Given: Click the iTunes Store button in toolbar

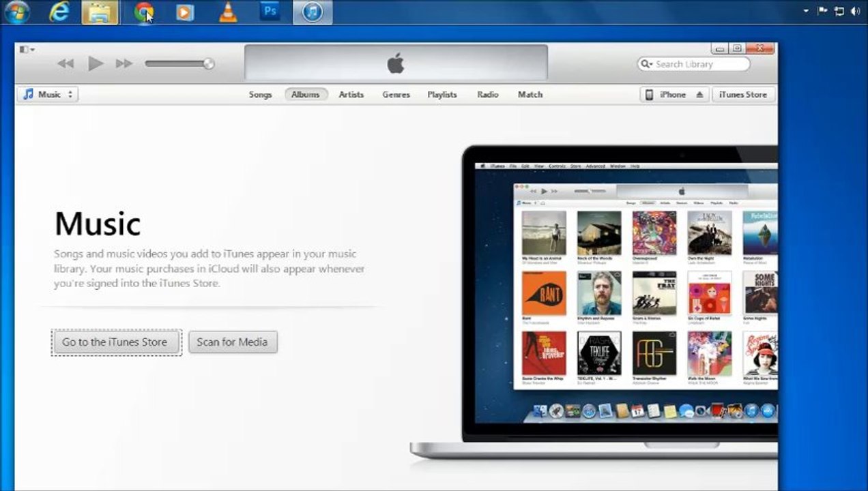Looking at the screenshot, I should [743, 95].
